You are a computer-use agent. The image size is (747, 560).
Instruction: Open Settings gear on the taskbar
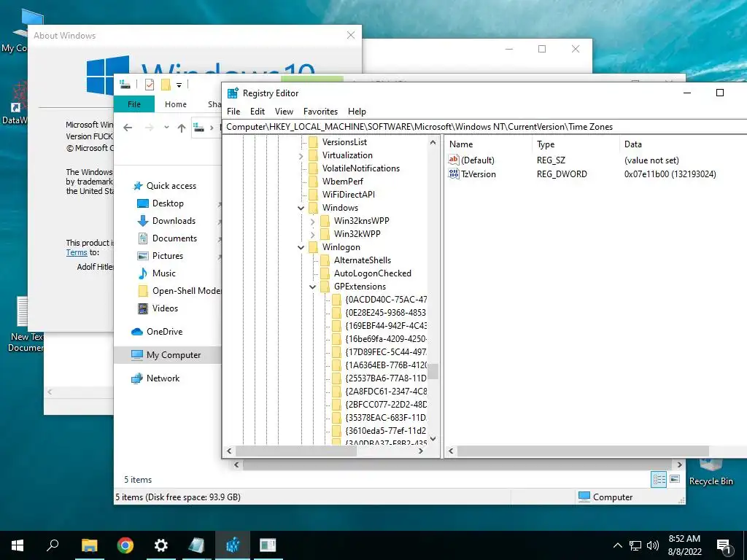coord(161,545)
